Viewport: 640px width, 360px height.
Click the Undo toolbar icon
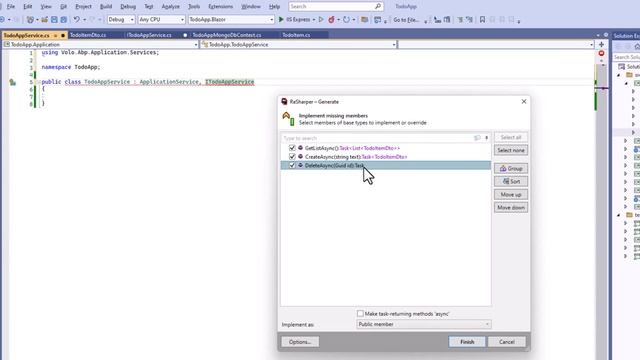[x=76, y=19]
